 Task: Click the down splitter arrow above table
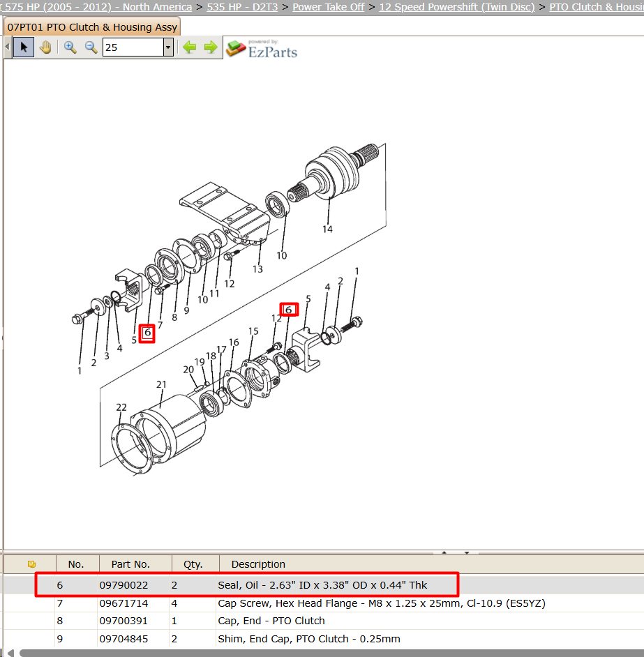467,552
